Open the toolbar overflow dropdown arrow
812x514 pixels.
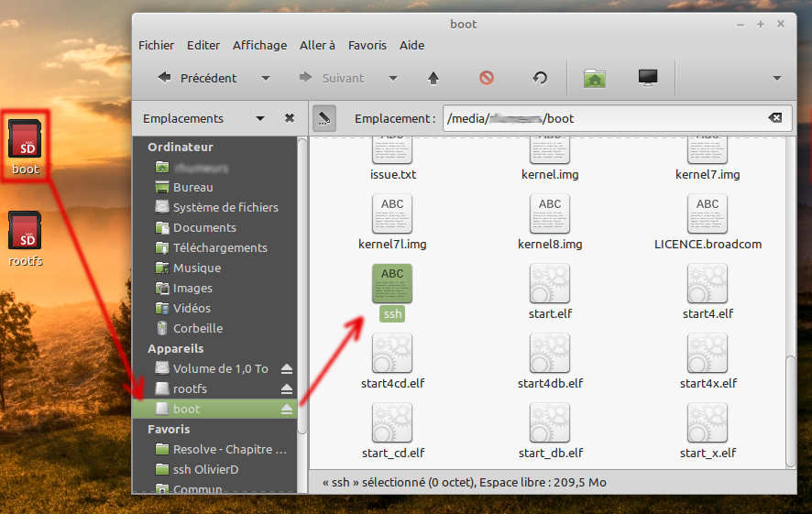[777, 78]
